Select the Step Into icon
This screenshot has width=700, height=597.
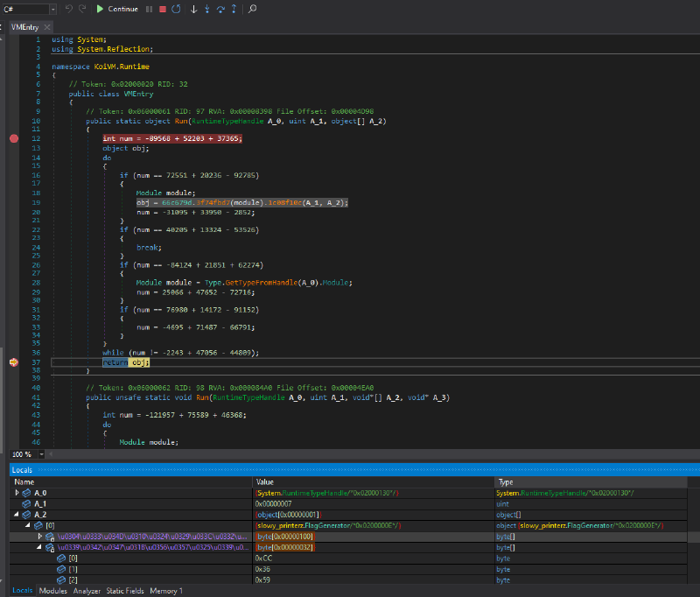coord(207,9)
